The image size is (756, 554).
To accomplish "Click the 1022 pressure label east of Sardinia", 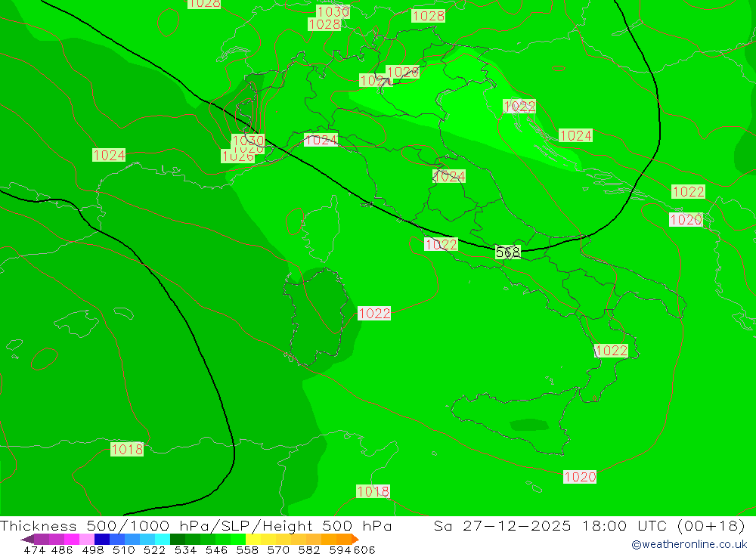I will (374, 314).
